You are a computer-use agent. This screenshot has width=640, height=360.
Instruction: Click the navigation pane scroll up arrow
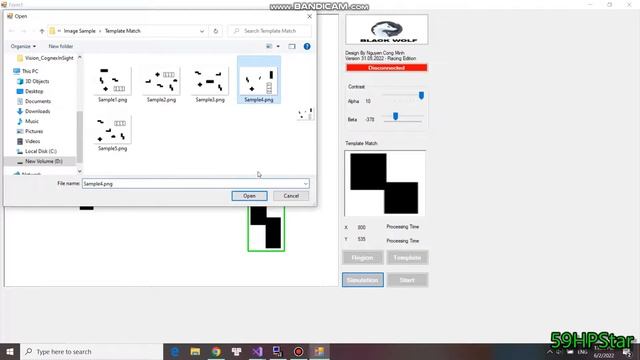coord(80,58)
